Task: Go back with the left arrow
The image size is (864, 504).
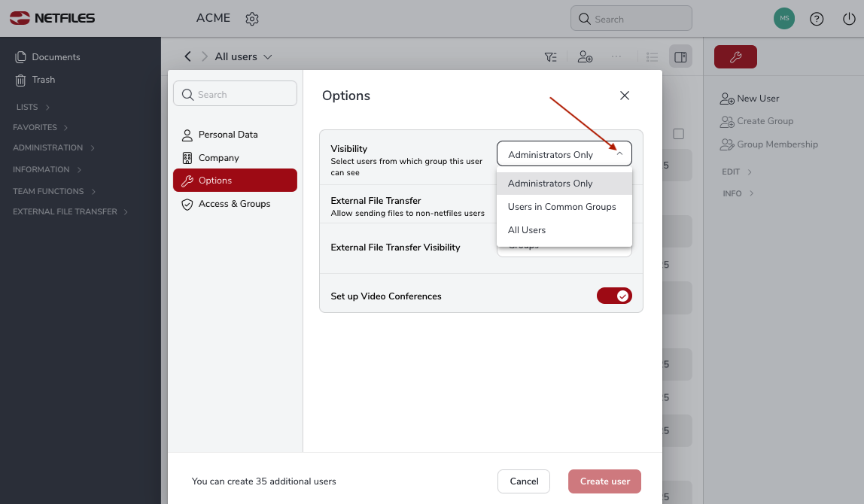Action: tap(188, 56)
